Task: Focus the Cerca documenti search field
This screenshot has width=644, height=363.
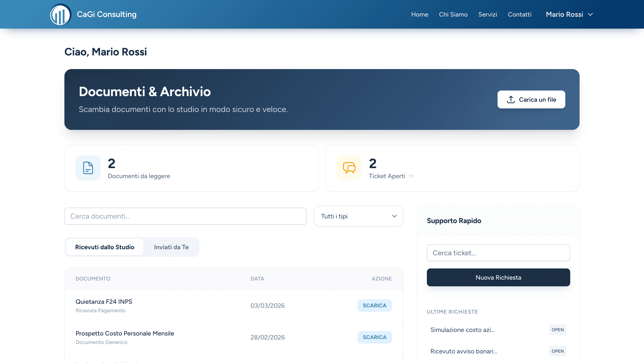Action: point(185,216)
